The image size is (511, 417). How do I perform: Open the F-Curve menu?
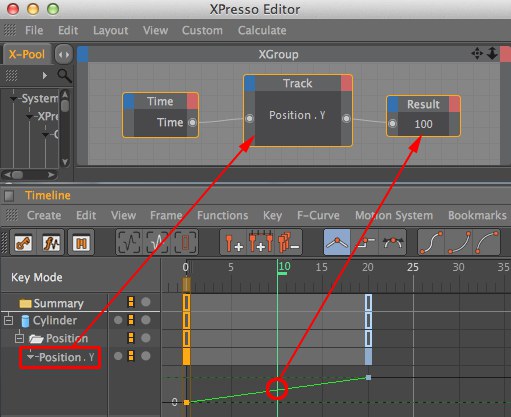click(318, 215)
